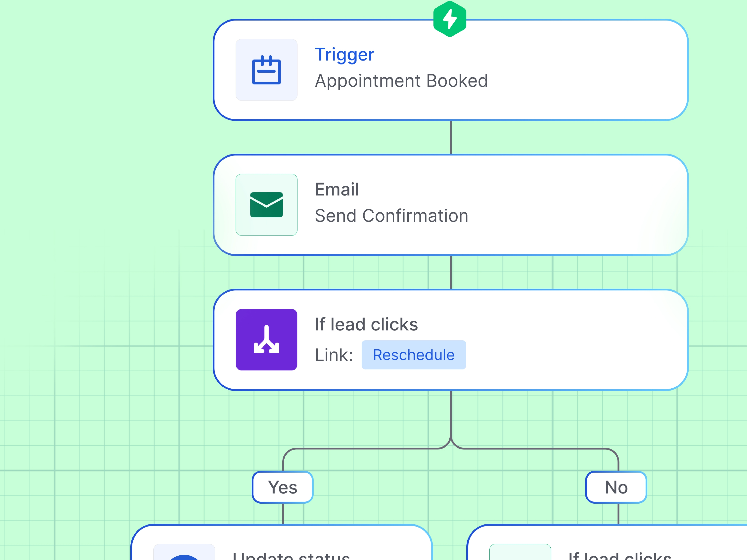
Task: Select the Send Confirmation description
Action: (391, 216)
